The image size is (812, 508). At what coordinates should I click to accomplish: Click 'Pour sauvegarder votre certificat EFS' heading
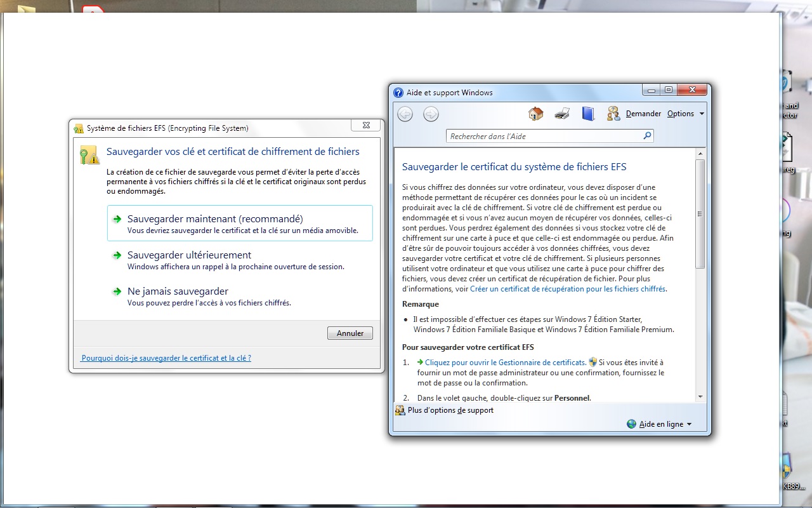tap(468, 347)
